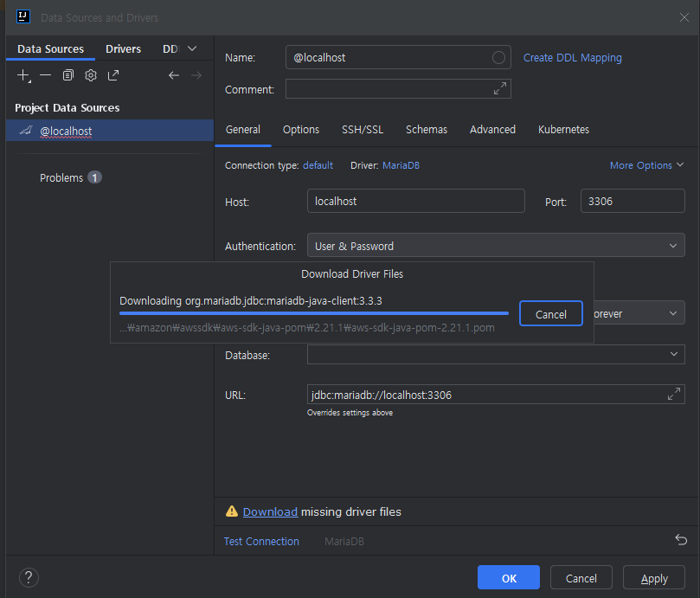Cancel the driver file download

[x=551, y=314]
